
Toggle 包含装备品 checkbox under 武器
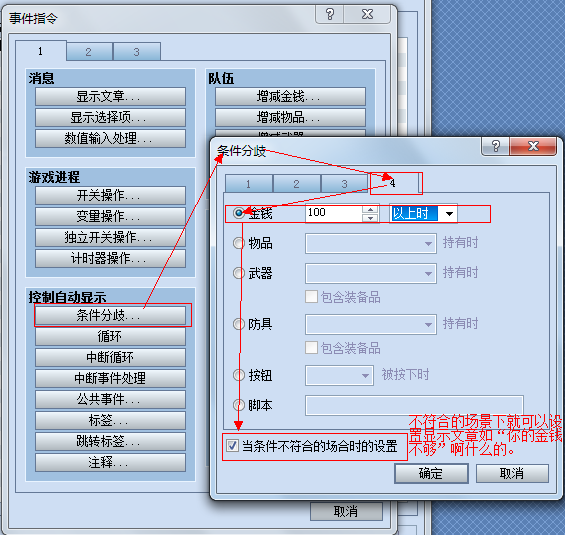point(311,297)
